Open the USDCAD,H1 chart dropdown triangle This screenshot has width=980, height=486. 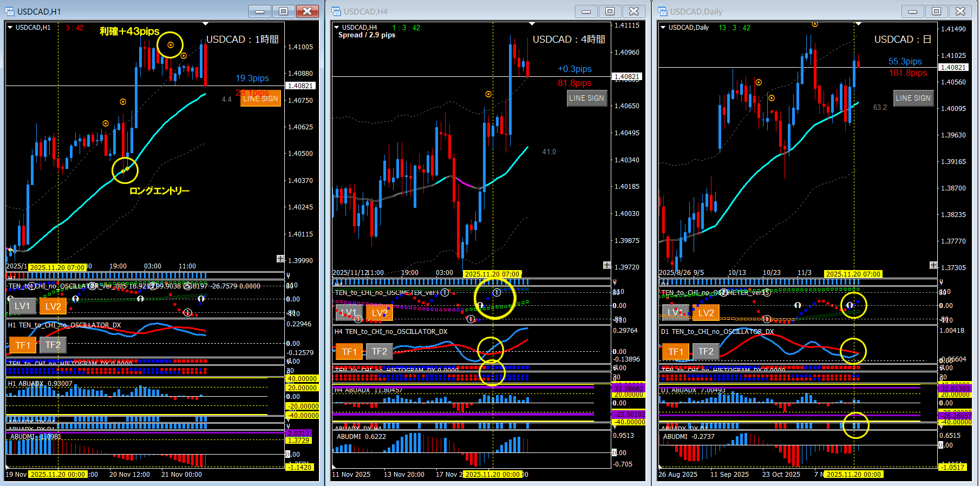pyautogui.click(x=10, y=28)
